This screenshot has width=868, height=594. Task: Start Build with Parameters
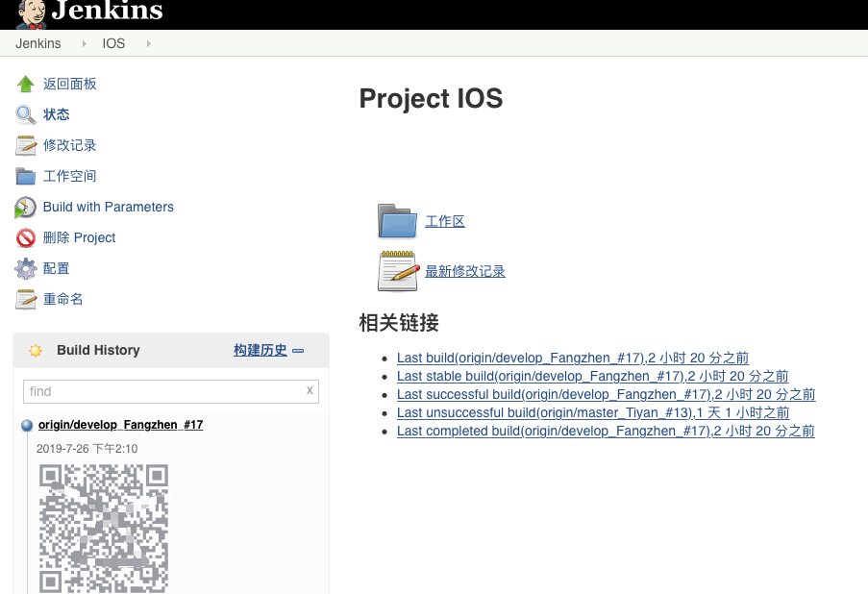coord(109,207)
